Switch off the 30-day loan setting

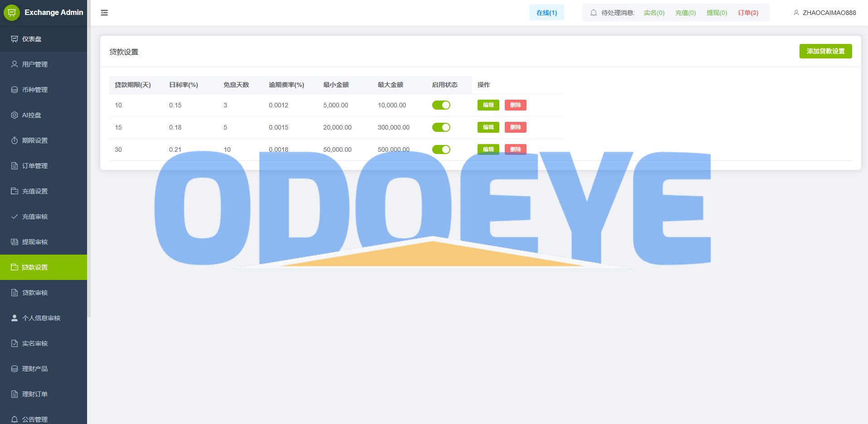click(441, 149)
